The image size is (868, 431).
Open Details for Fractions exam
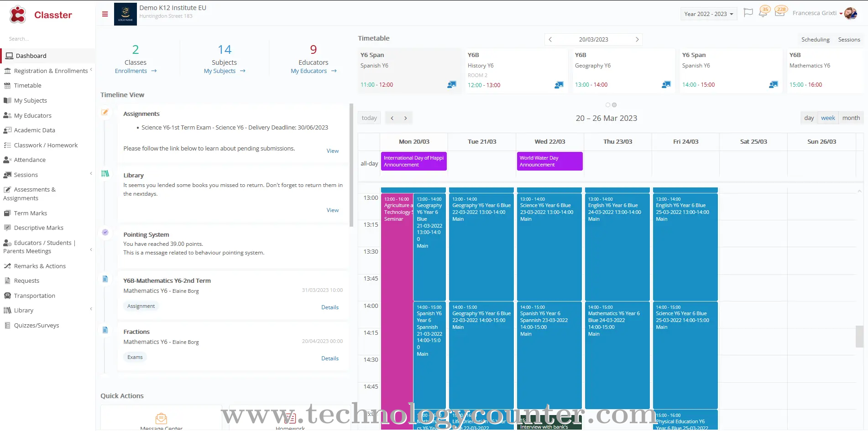pyautogui.click(x=330, y=358)
